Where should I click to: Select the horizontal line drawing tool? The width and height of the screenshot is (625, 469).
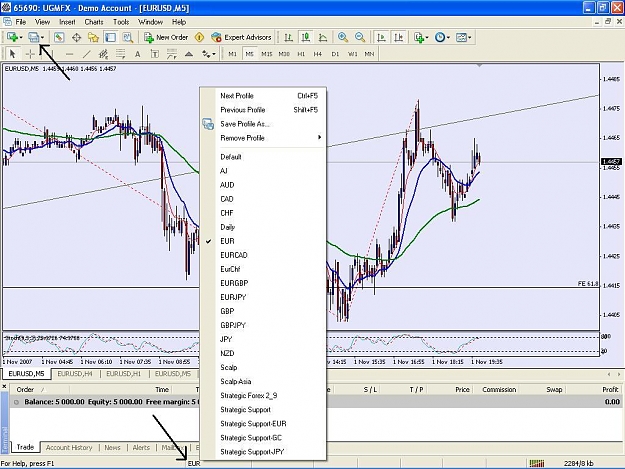[x=69, y=54]
